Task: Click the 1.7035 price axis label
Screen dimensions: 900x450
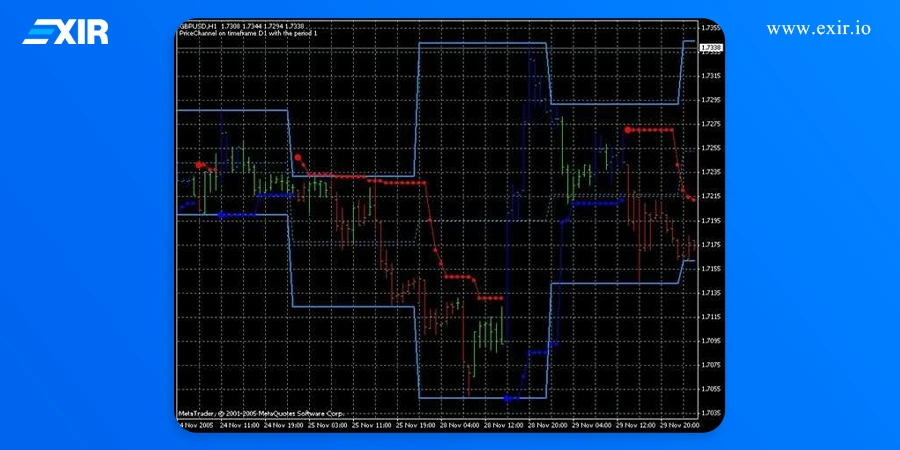Action: click(x=711, y=412)
